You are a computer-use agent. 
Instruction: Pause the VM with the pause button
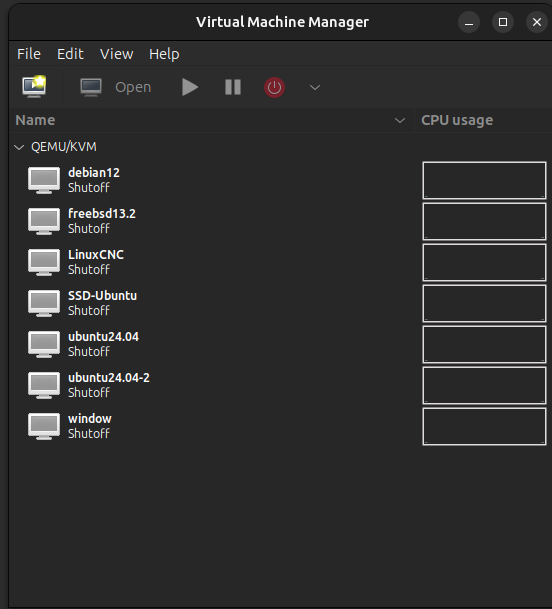pos(233,87)
